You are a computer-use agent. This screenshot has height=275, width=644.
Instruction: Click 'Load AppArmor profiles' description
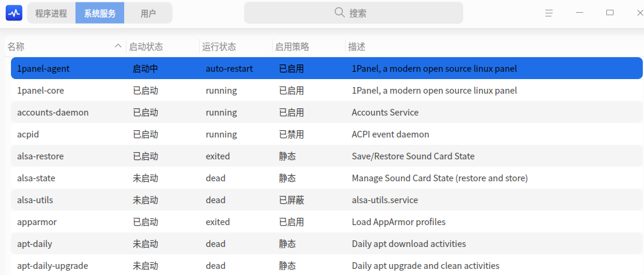pos(399,222)
